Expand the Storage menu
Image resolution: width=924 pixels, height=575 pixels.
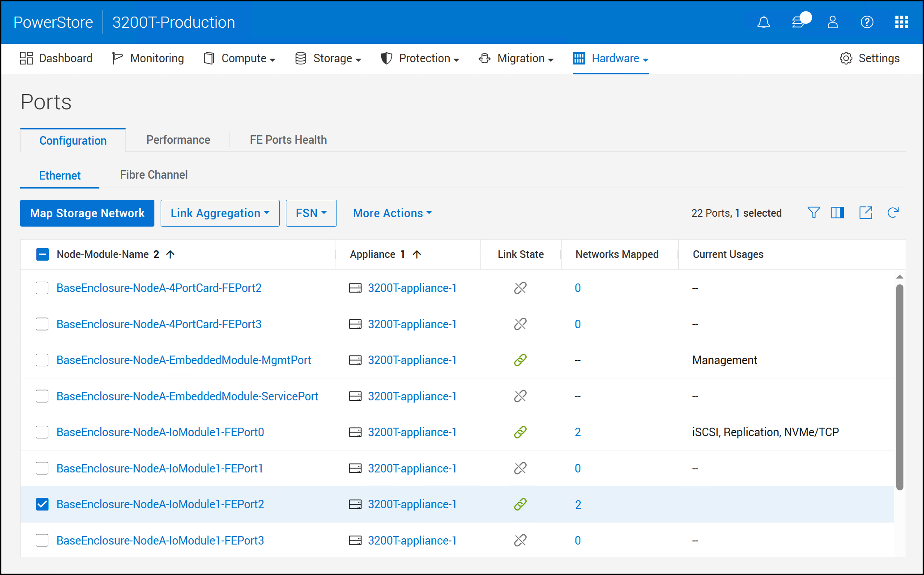(x=328, y=59)
